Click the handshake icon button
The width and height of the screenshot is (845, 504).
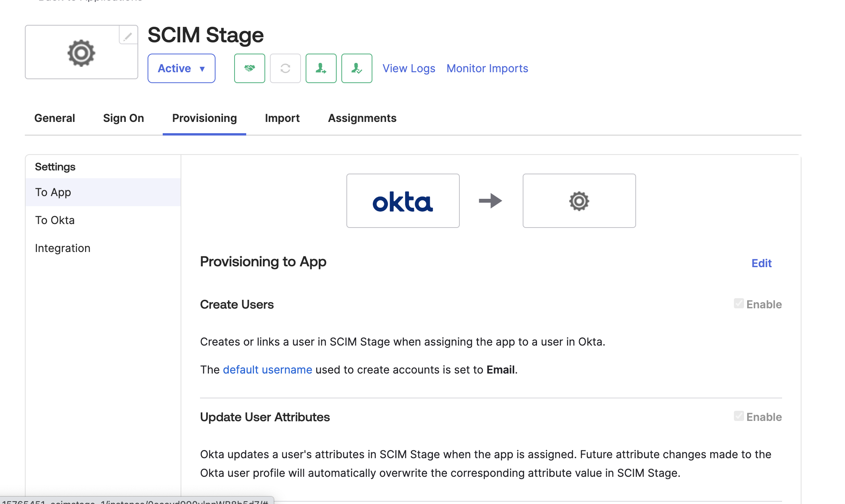click(249, 68)
